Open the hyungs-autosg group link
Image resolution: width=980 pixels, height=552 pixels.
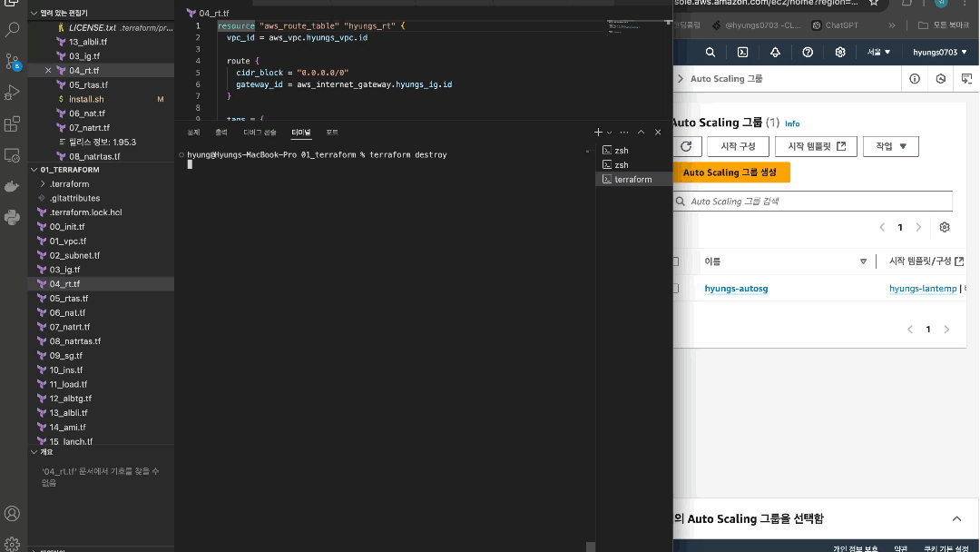736,289
